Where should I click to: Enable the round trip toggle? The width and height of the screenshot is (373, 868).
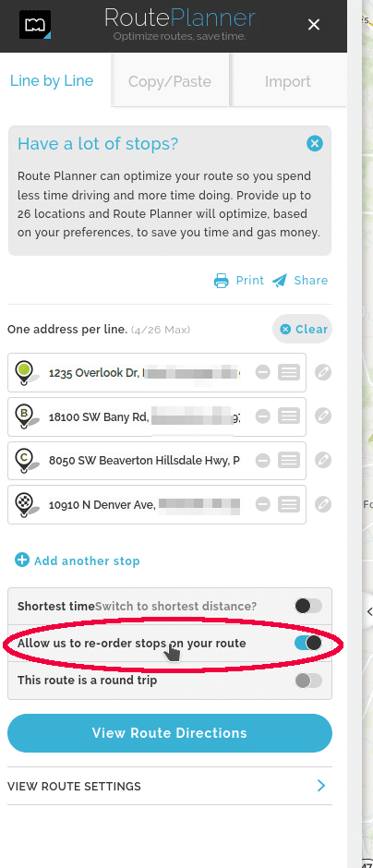click(308, 681)
